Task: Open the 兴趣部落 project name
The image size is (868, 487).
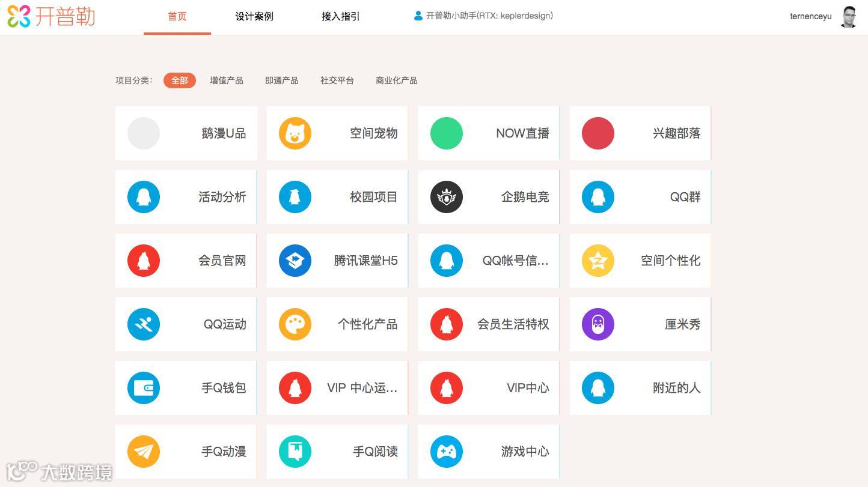Action: pyautogui.click(x=677, y=133)
